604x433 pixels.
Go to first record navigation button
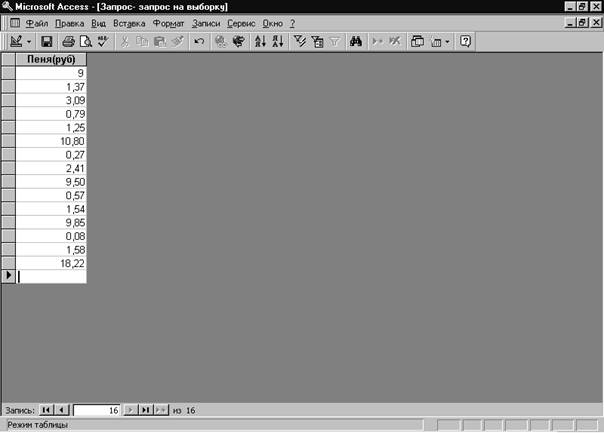[x=46, y=410]
